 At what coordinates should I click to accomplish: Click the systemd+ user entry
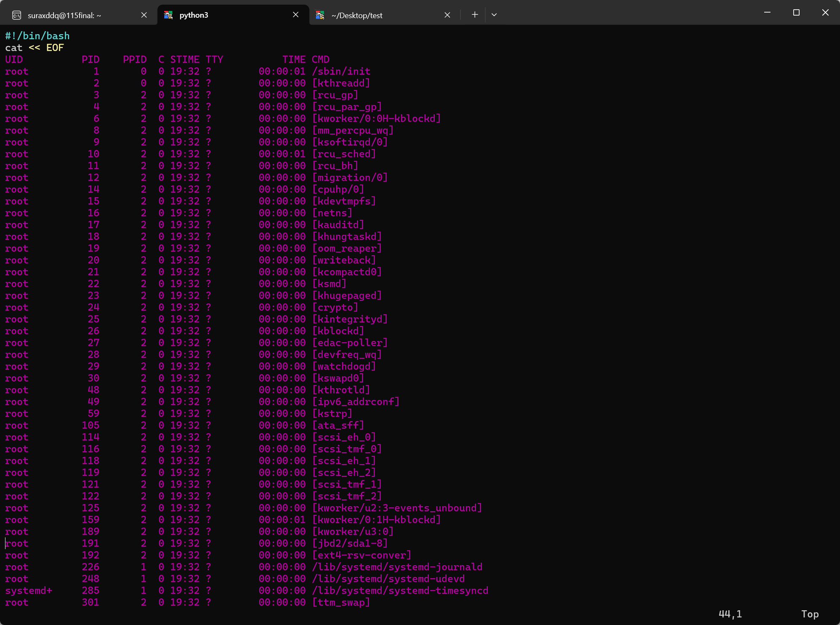29,590
